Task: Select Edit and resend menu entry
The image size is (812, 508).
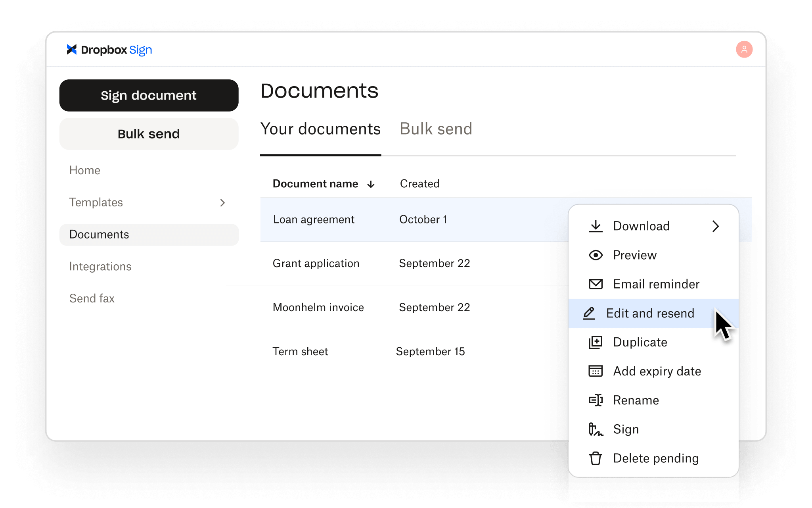Action: tap(653, 313)
